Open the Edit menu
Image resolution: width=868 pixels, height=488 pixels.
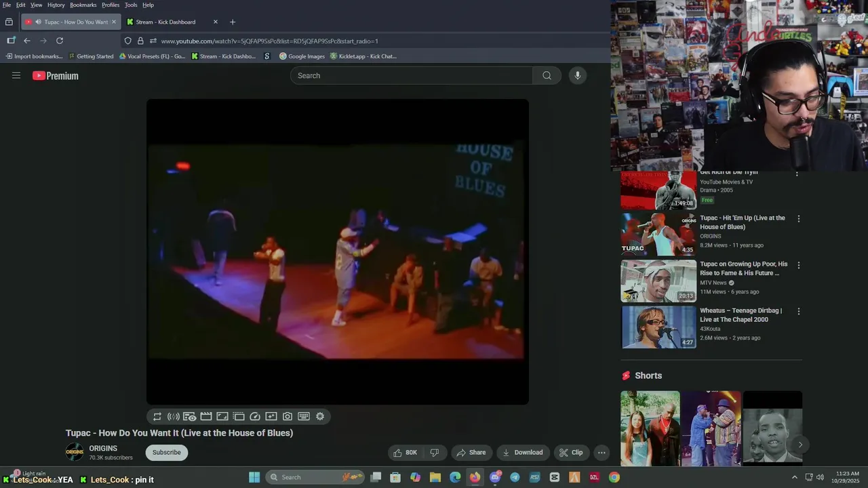21,5
